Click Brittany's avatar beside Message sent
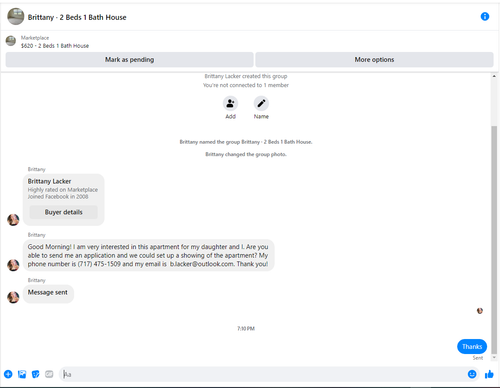Image resolution: width=500 pixels, height=388 pixels. point(13,297)
